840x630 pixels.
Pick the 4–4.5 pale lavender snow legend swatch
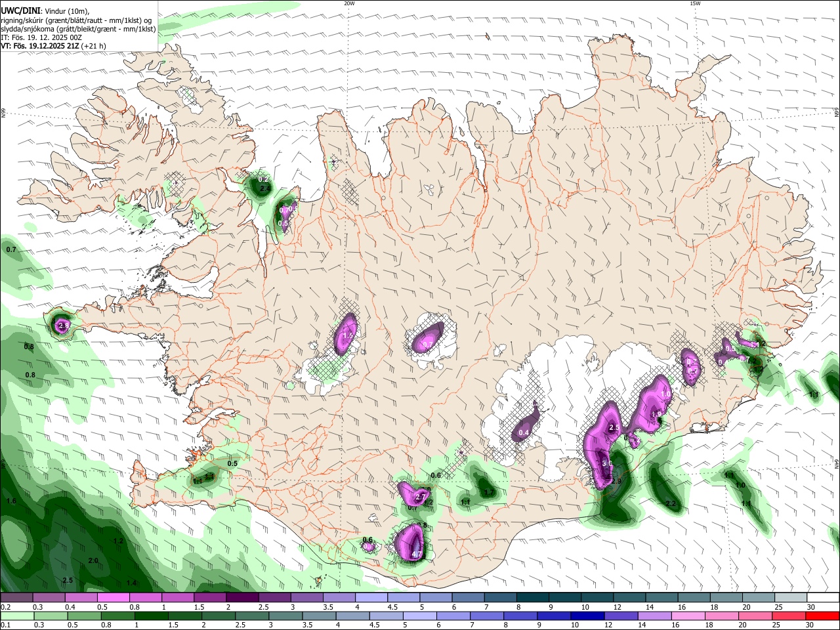click(370, 598)
